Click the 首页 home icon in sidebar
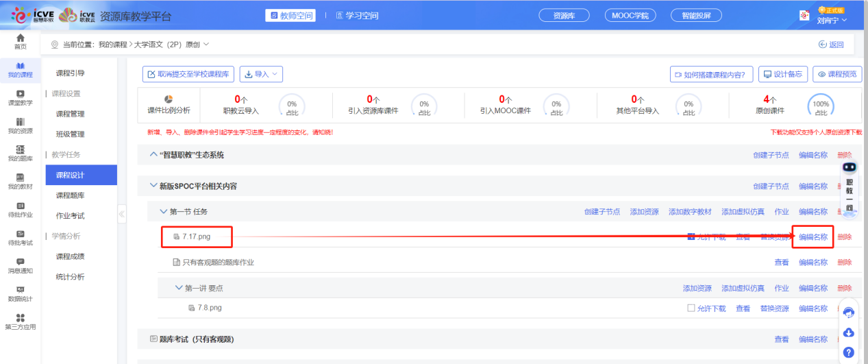The height and width of the screenshot is (364, 868). pyautogui.click(x=21, y=41)
